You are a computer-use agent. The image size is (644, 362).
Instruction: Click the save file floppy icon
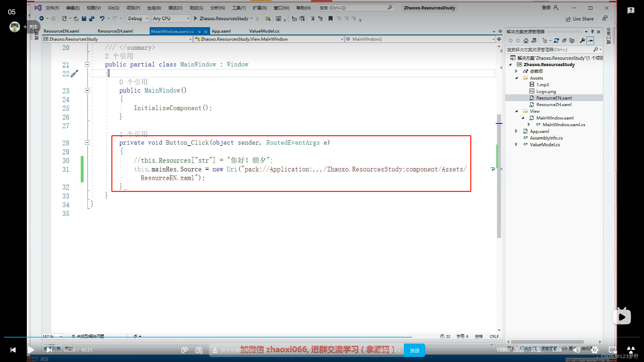84,18
